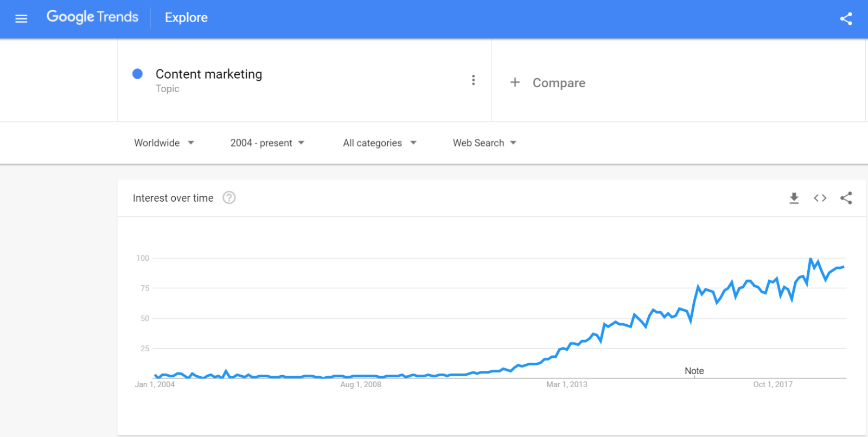Download the Interest over time CSV
868x437 pixels.
794,198
